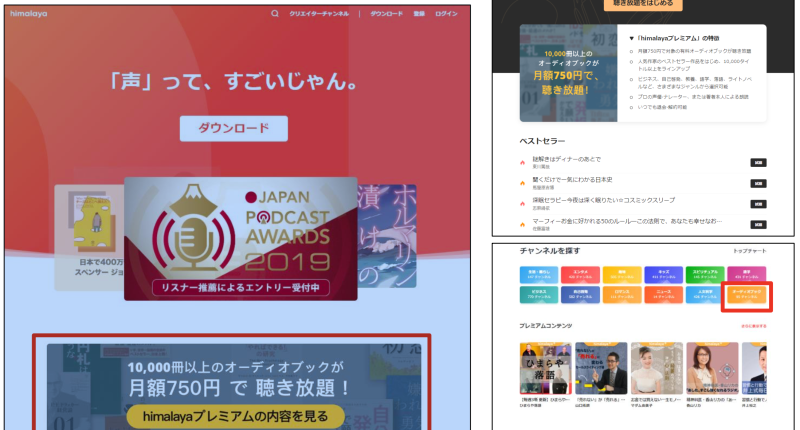Click flame icon beside マーフィー title

point(522,224)
